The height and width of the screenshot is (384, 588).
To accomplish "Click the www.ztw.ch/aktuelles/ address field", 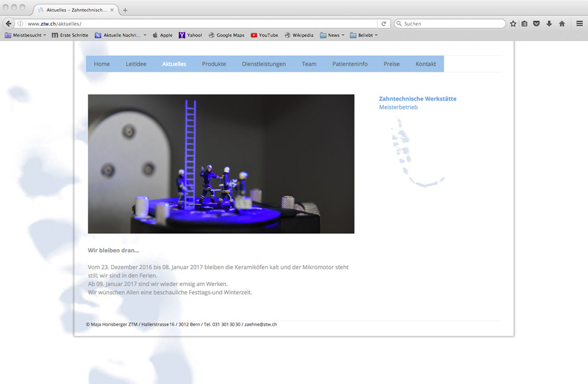I will point(203,24).
